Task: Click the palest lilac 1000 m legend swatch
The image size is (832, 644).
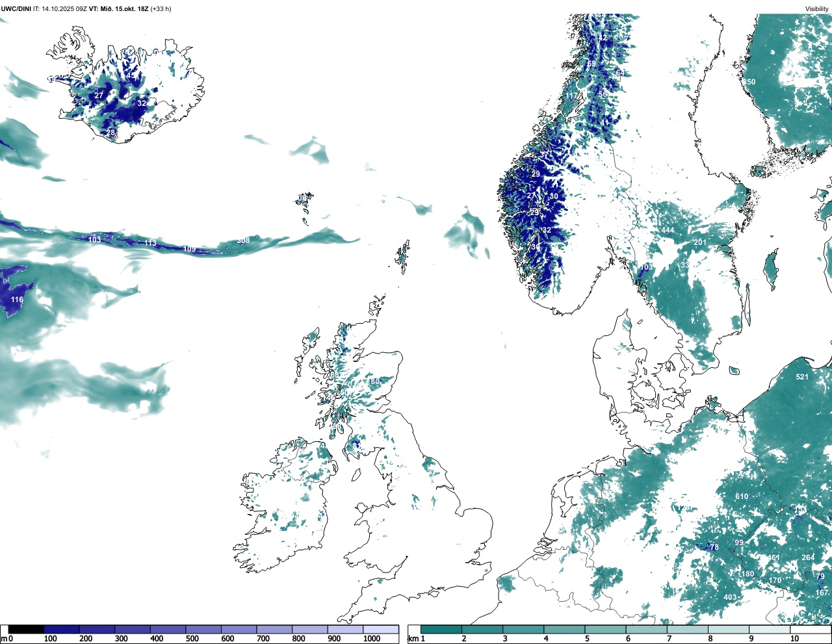Action: 381,629
